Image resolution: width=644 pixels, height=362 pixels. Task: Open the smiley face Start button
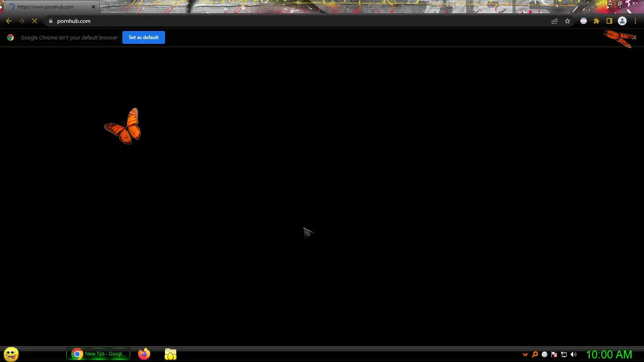click(11, 354)
